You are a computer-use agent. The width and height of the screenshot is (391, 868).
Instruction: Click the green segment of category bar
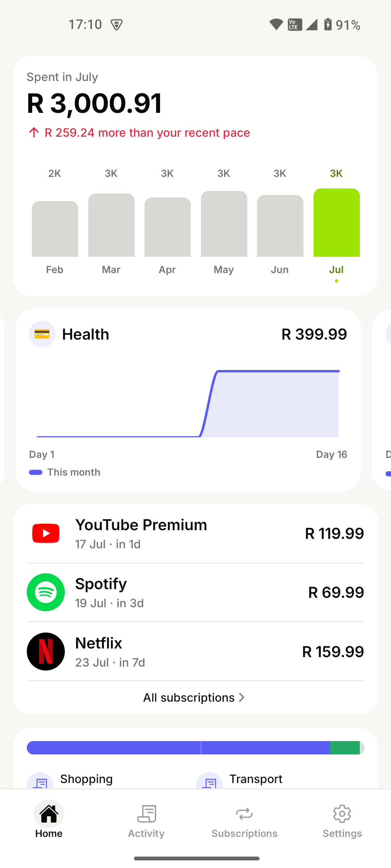coord(345,748)
